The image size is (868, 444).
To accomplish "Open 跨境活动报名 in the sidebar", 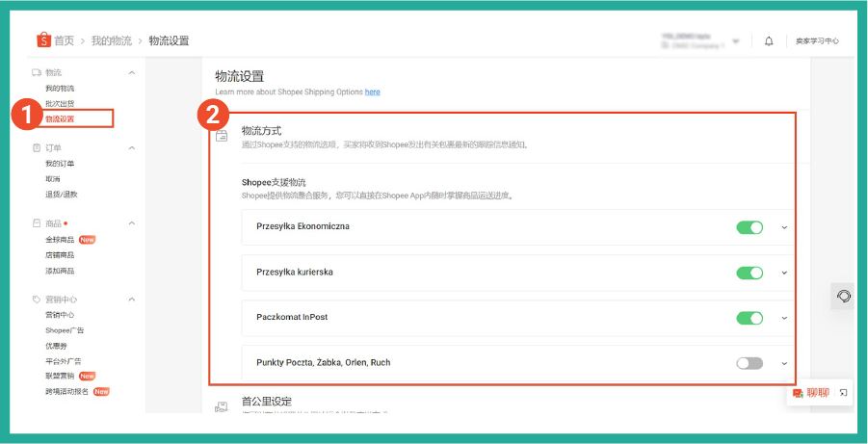I will tap(67, 391).
